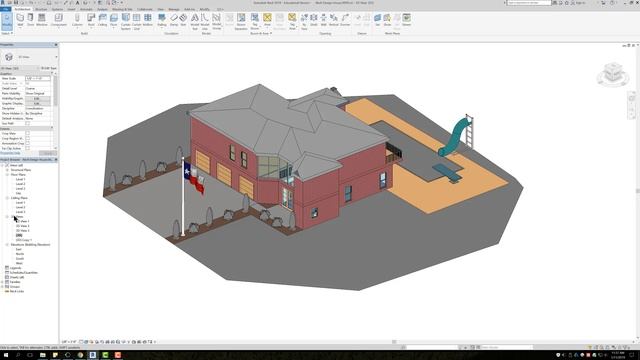Select the Model Line tool
This screenshot has width=640, height=360.
[x=205, y=21]
